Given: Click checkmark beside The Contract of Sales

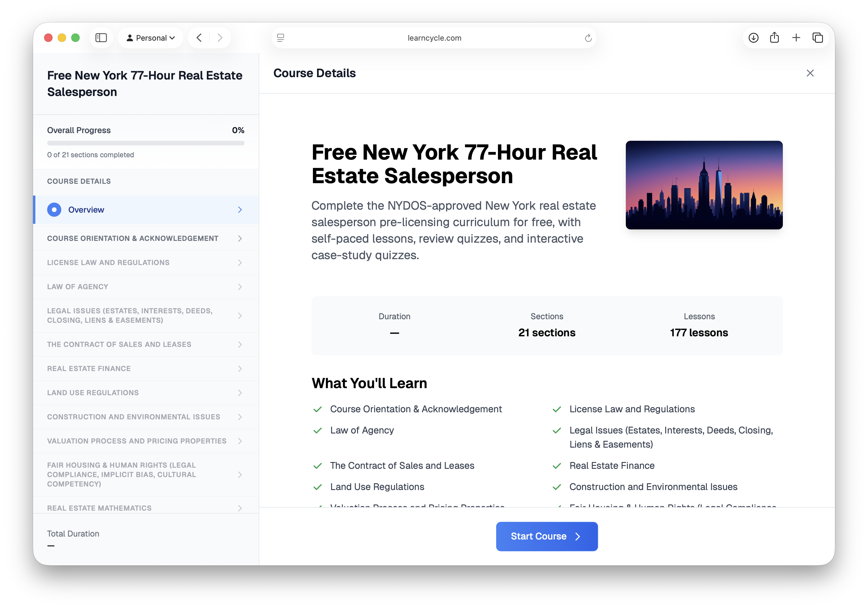Looking at the screenshot, I should tap(317, 466).
